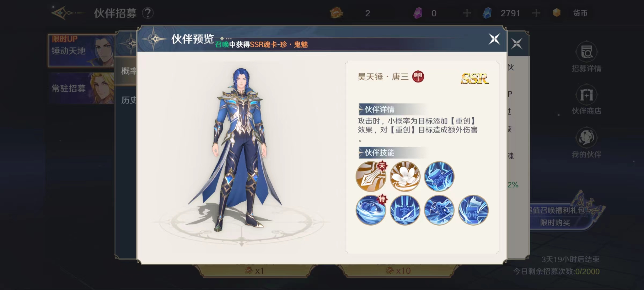The image size is (644, 290).
Task: Click the sword skill icon marked 天
Action: (x=371, y=176)
